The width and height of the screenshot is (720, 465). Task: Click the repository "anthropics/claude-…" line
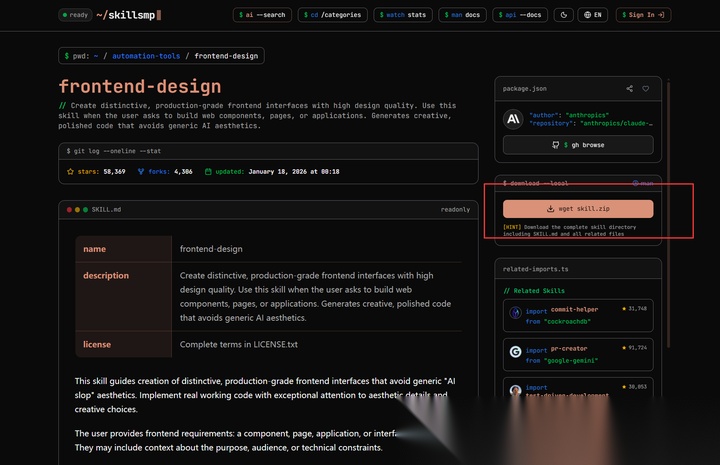(x=591, y=123)
